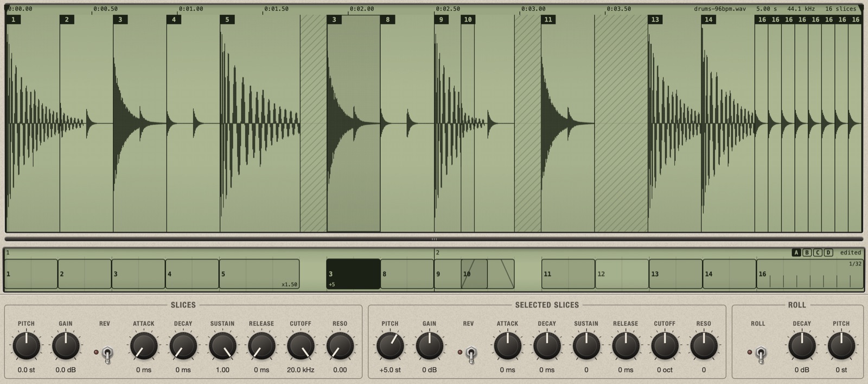Viewport: 868px width, 384px height.
Task: Click the "20.0 kHz" cutoff value
Action: click(301, 370)
